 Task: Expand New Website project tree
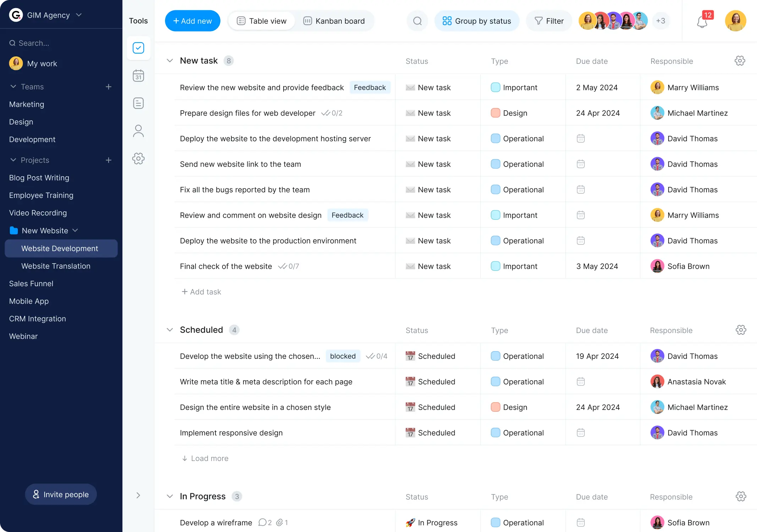(x=76, y=230)
